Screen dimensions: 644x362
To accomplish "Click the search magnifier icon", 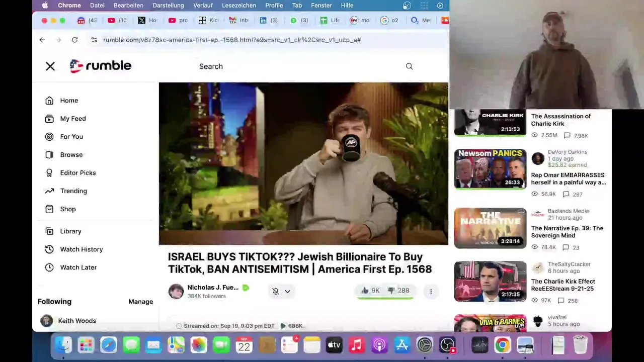I will (409, 66).
